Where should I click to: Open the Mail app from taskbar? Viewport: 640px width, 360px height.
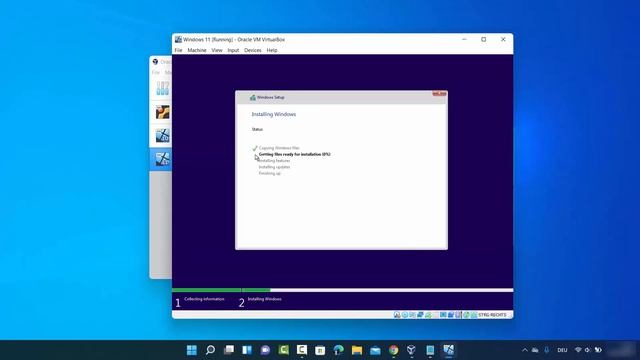[375, 350]
